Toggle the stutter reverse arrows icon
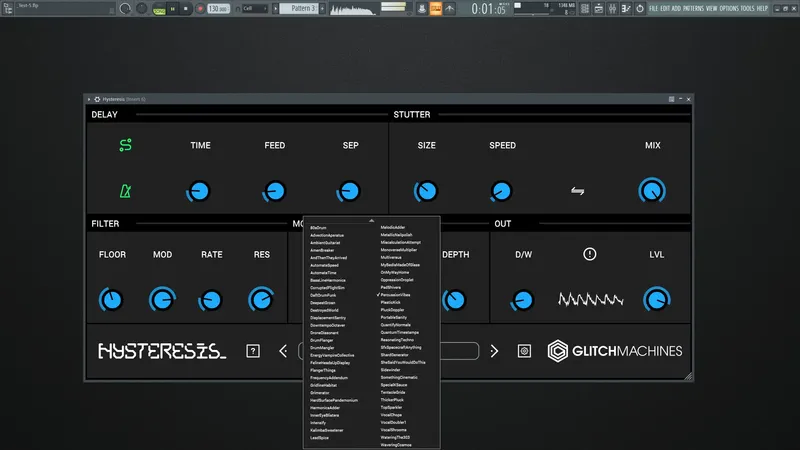 [x=578, y=191]
